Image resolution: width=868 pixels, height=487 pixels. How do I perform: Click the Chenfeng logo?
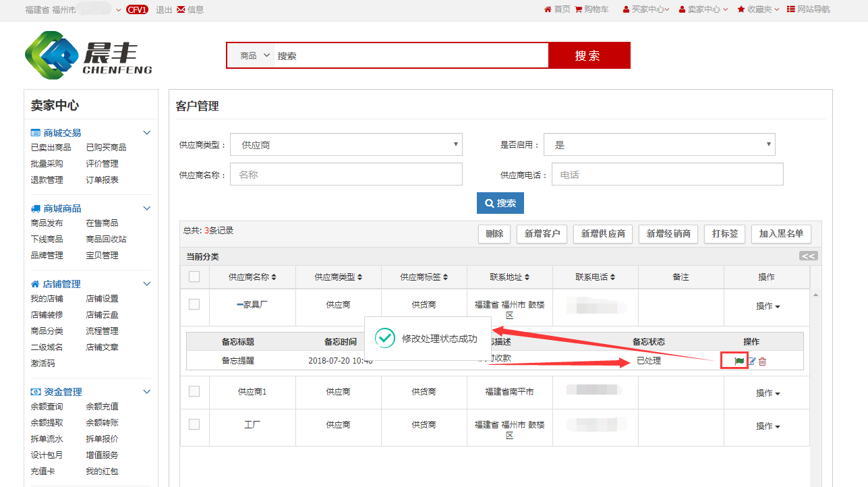88,55
